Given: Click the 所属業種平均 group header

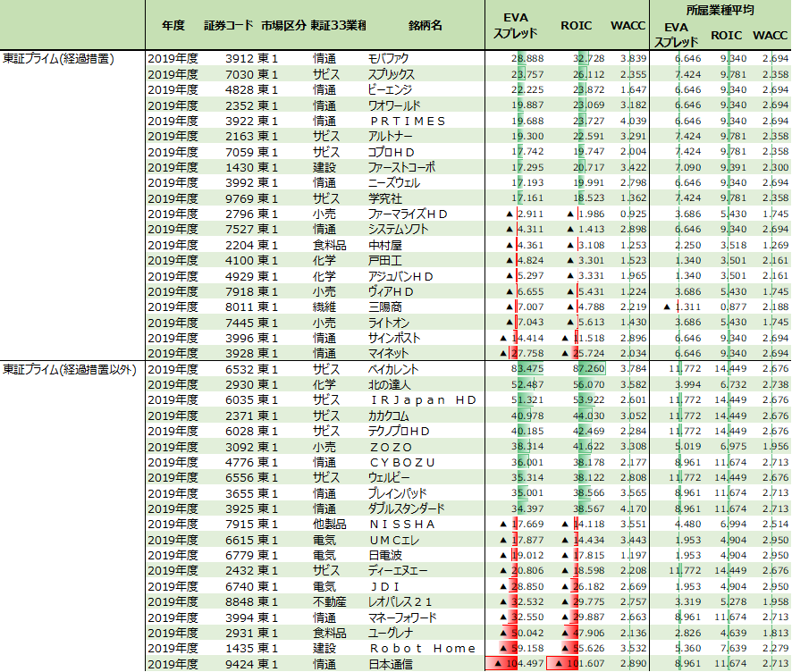Looking at the screenshot, I should coord(720,10).
